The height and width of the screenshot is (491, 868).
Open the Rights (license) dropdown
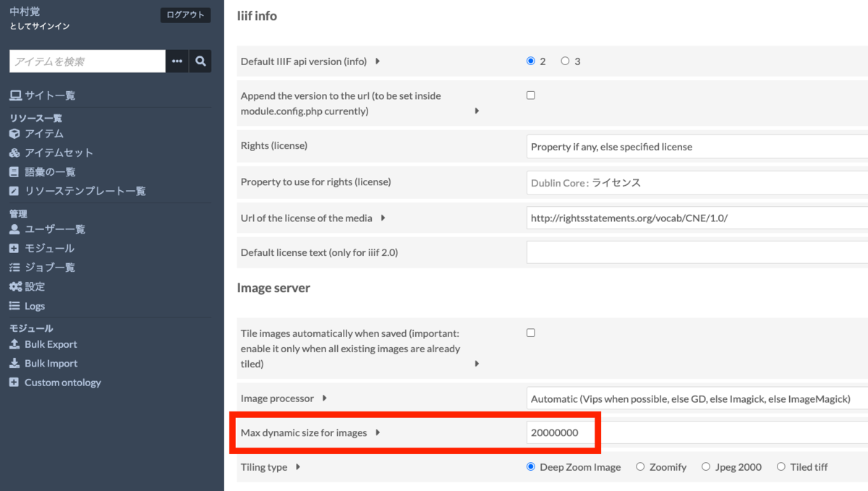click(x=697, y=147)
